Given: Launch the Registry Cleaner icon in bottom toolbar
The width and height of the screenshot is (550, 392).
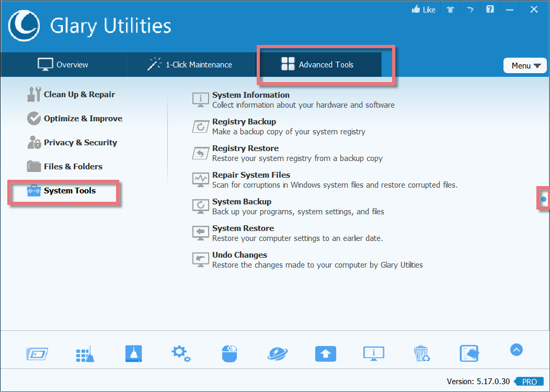Looking at the screenshot, I should [x=85, y=354].
